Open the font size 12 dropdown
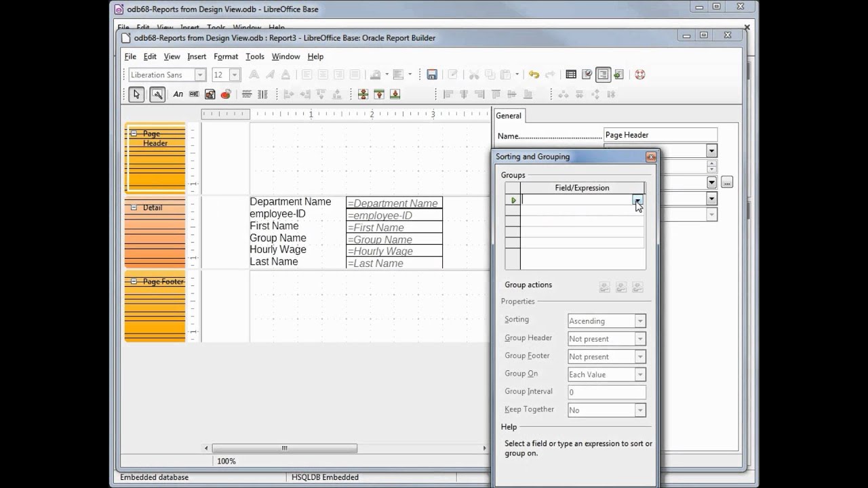The width and height of the screenshot is (868, 488). 235,75
